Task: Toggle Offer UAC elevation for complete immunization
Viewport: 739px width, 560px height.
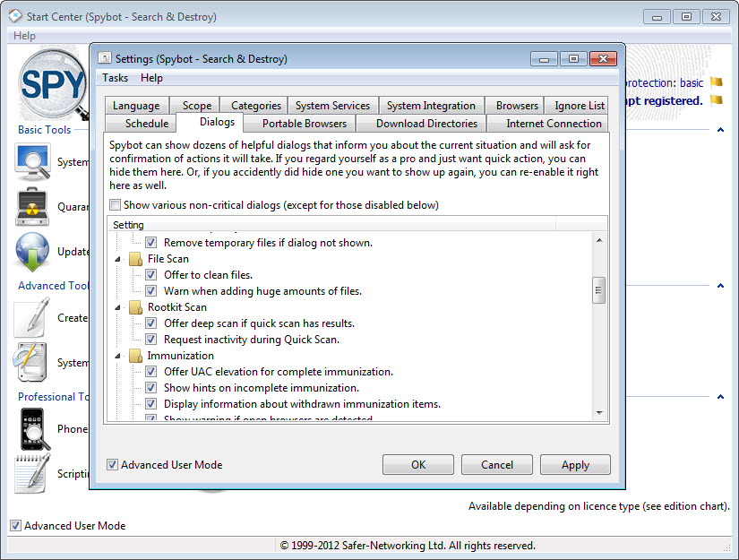Action: tap(150, 372)
